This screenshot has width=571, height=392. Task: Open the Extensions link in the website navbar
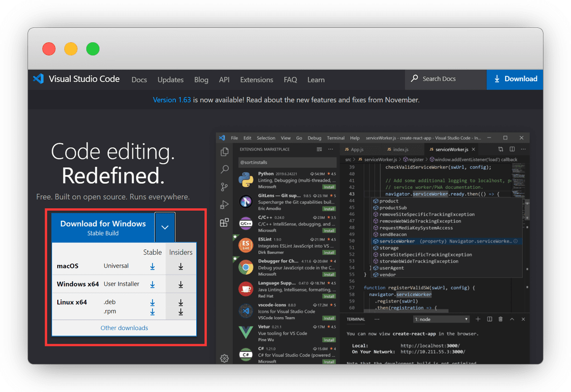[x=257, y=80]
